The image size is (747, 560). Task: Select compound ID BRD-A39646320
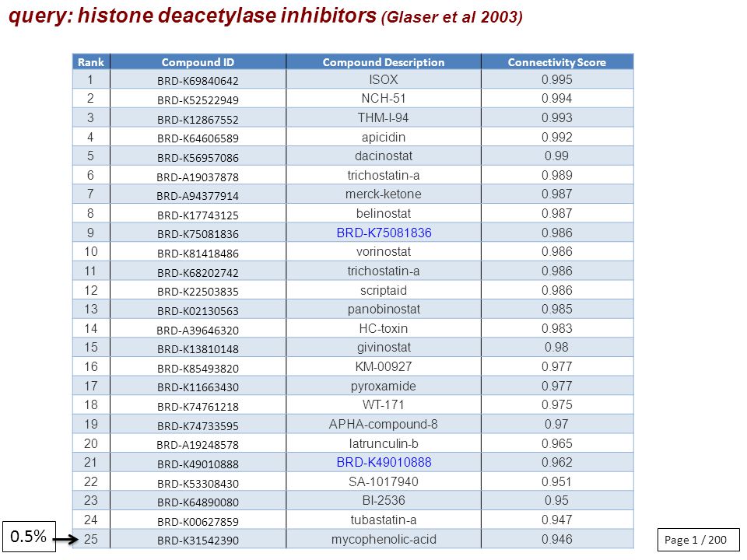coord(198,330)
